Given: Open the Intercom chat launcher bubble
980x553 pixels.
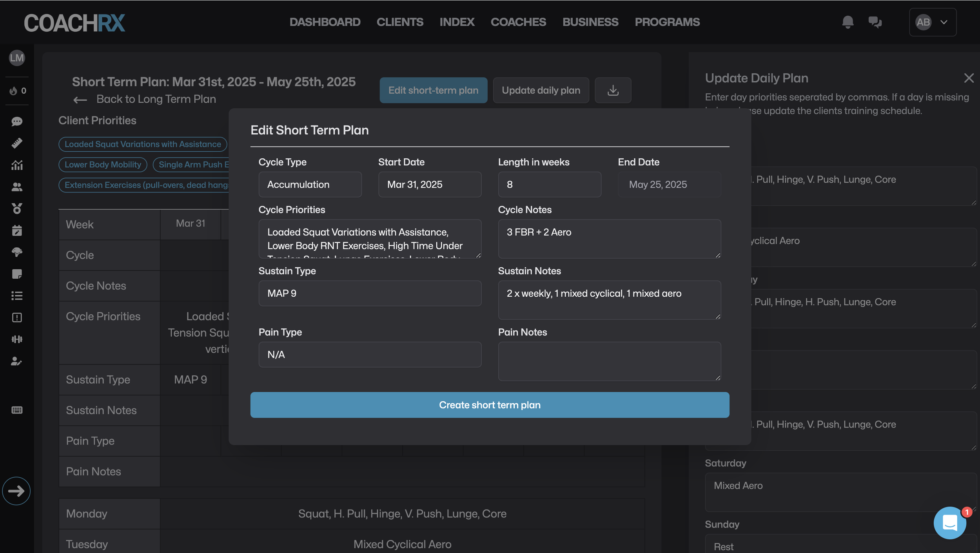Looking at the screenshot, I should coord(949,522).
